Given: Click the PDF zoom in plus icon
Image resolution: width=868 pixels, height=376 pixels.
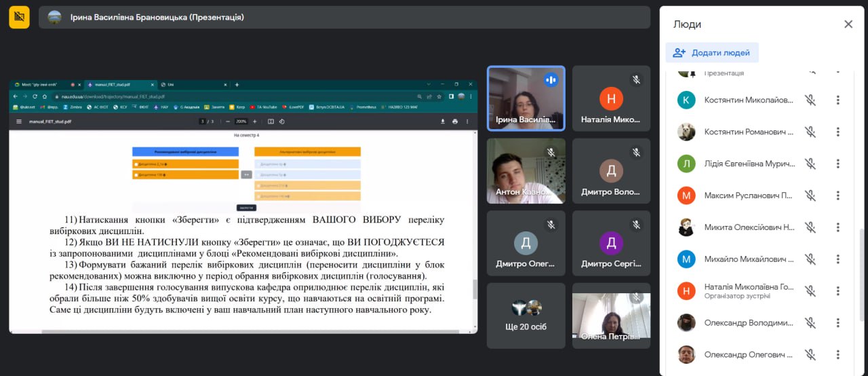Looking at the screenshot, I should (x=255, y=121).
